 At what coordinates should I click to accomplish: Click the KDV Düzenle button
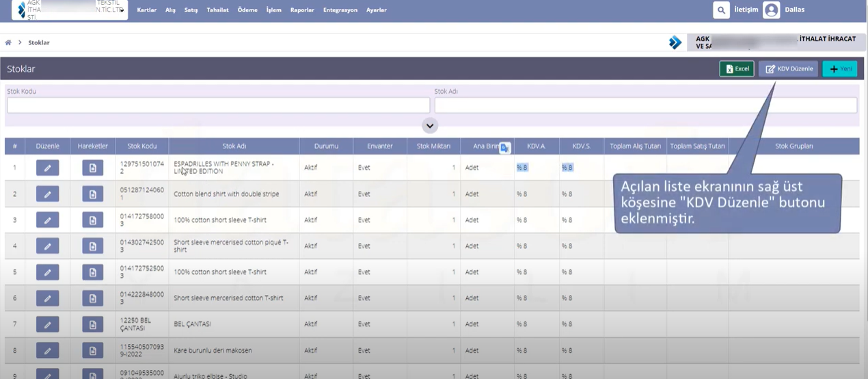point(788,68)
